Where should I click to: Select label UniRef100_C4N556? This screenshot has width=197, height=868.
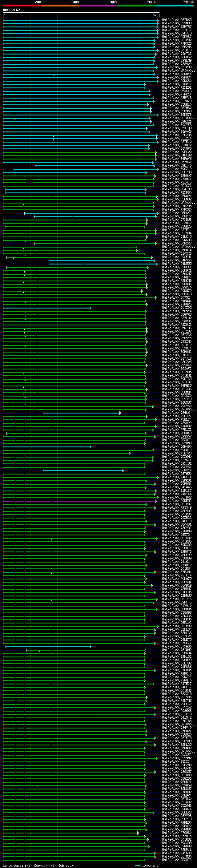point(177,260)
